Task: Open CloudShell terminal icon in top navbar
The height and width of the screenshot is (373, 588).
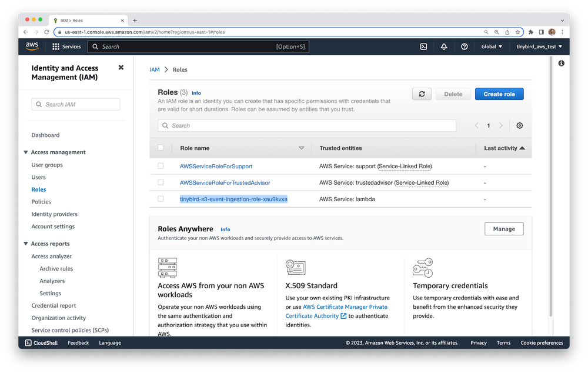Action: pyautogui.click(x=423, y=46)
